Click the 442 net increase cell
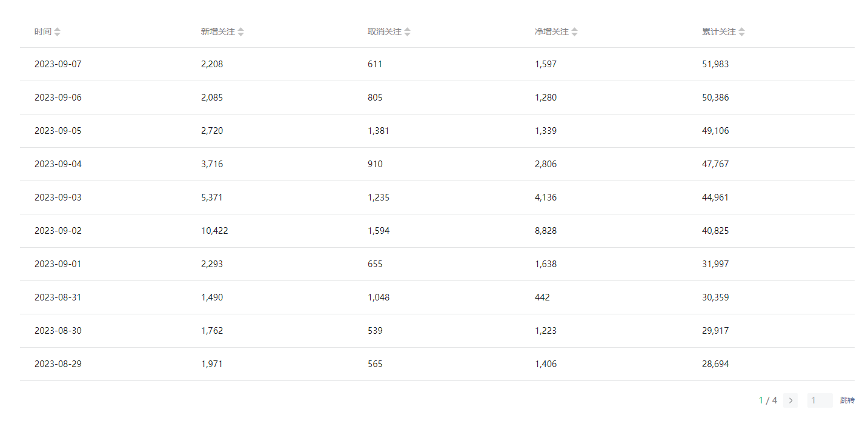The height and width of the screenshot is (421, 868). click(x=543, y=297)
